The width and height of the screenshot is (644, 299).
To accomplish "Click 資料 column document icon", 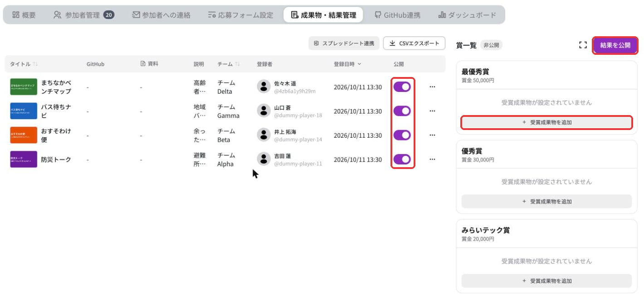I will tap(143, 64).
